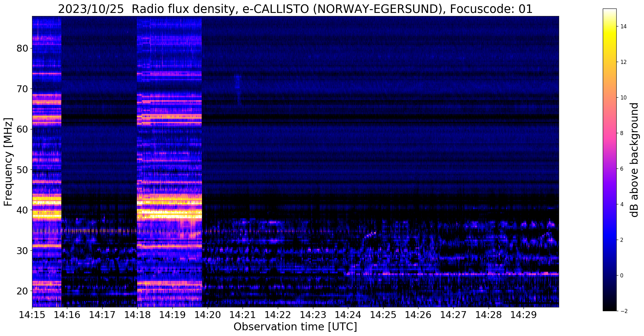Click the 14:29 time tick label

(x=524, y=315)
